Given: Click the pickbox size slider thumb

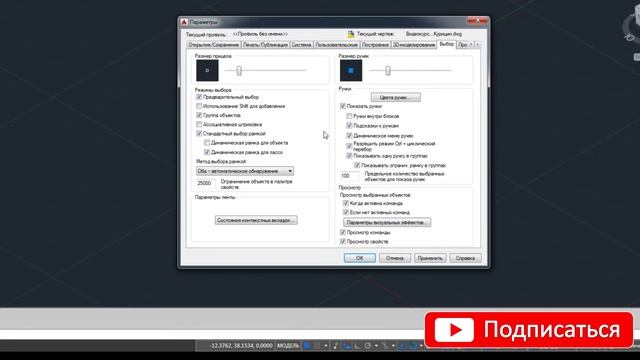Looking at the screenshot, I should 239,71.
